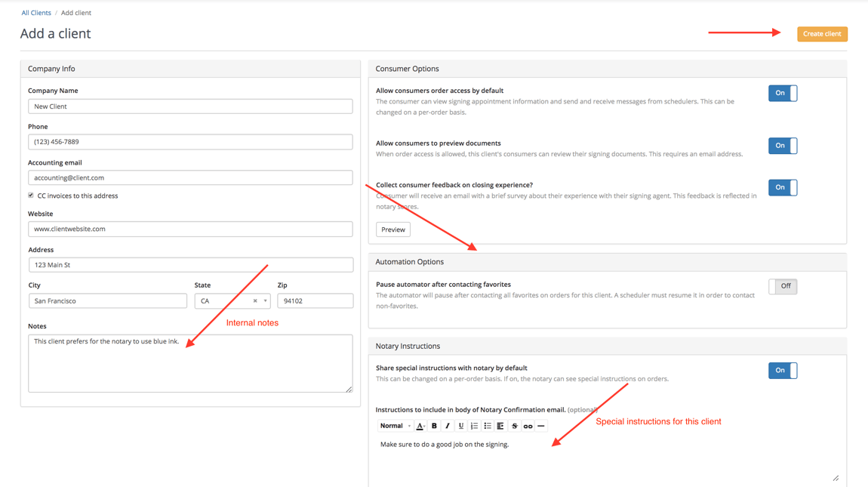Image resolution: width=868 pixels, height=487 pixels.
Task: Clear the selected state with the x
Action: click(x=254, y=301)
